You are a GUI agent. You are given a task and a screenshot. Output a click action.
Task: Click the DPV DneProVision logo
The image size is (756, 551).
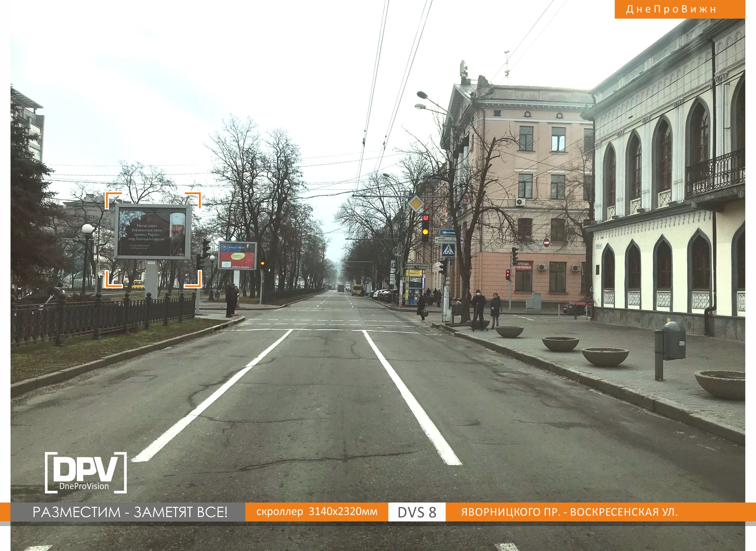coord(86,472)
